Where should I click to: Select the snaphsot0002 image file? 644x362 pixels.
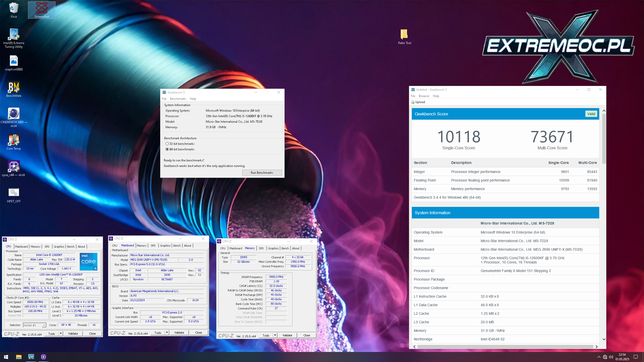pyautogui.click(x=14, y=63)
